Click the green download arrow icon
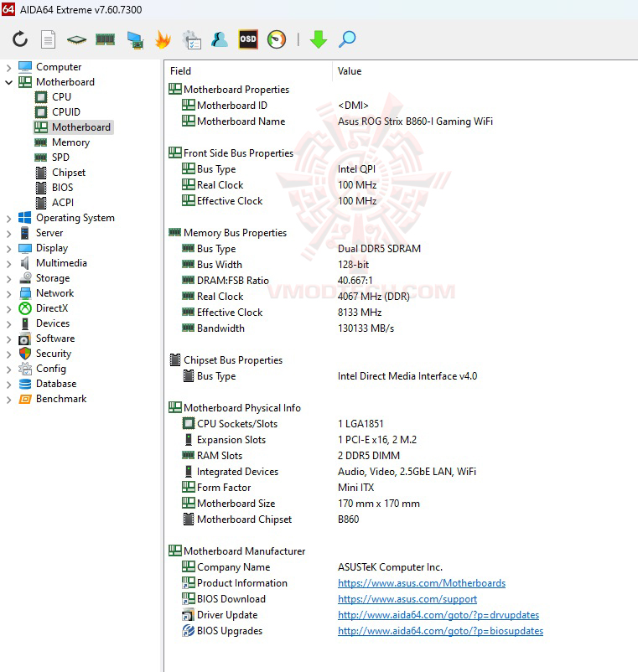The width and height of the screenshot is (638, 672). [318, 39]
